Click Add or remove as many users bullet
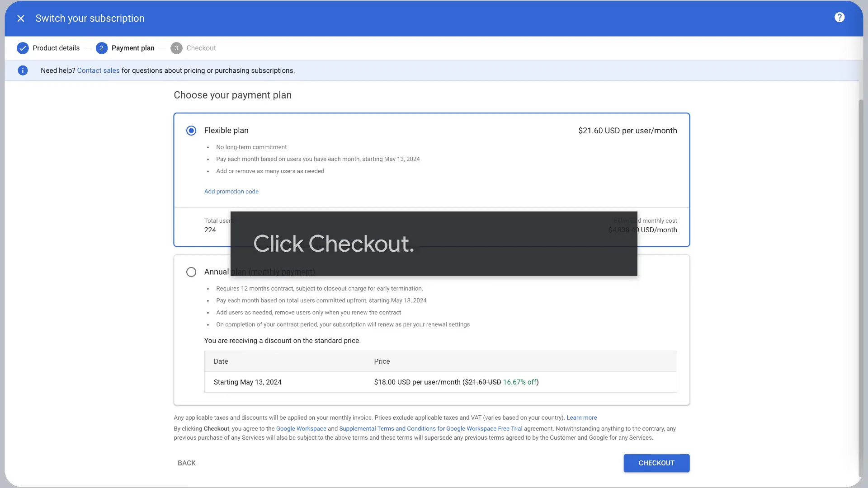The width and height of the screenshot is (868, 488). [270, 171]
